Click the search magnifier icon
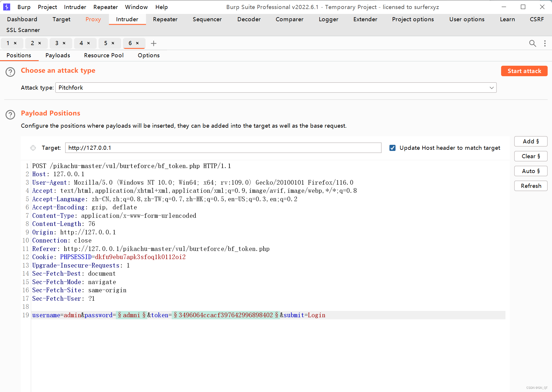552x392 pixels. [533, 43]
